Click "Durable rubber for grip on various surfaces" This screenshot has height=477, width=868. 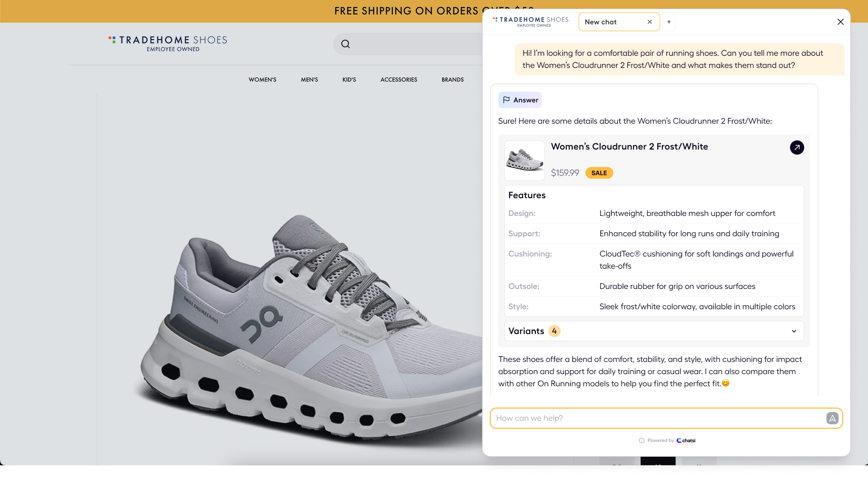click(677, 286)
